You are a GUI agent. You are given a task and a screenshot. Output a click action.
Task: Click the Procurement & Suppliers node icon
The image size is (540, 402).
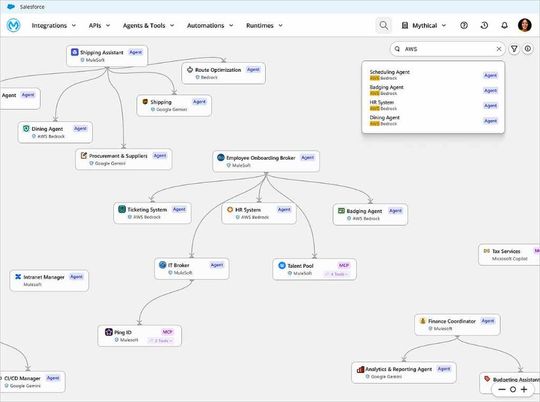(x=83, y=155)
